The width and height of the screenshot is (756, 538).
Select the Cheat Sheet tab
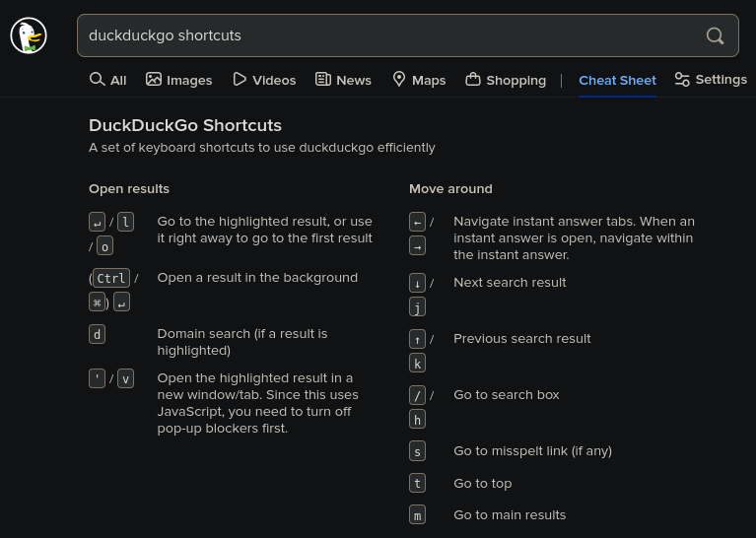[617, 81]
